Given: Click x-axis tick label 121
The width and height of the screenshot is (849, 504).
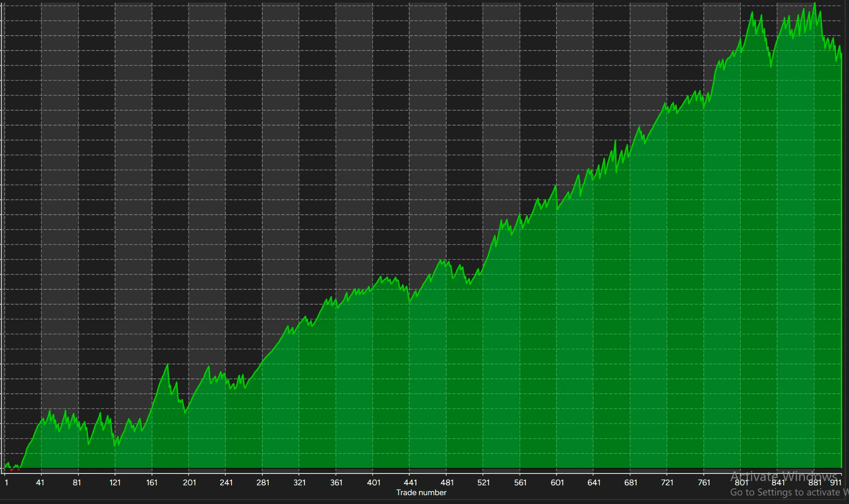Looking at the screenshot, I should pos(115,482).
